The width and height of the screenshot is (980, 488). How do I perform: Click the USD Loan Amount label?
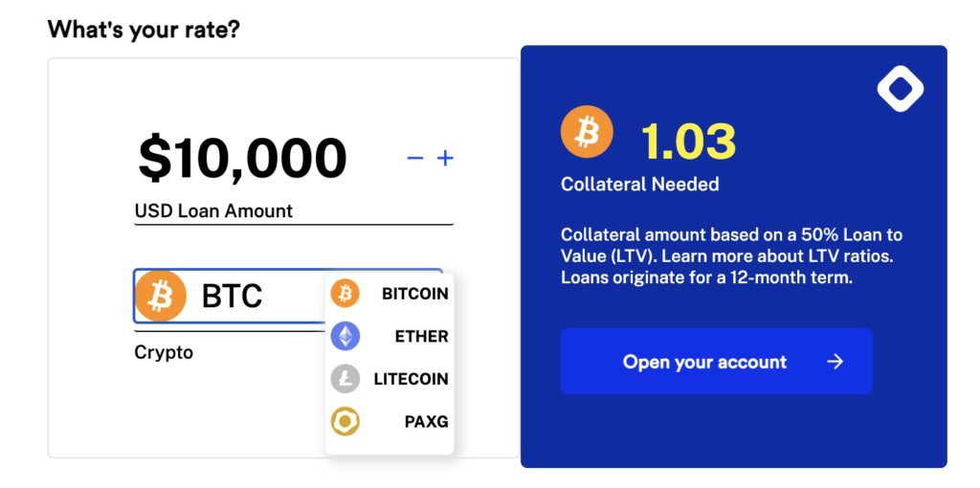pyautogui.click(x=213, y=211)
